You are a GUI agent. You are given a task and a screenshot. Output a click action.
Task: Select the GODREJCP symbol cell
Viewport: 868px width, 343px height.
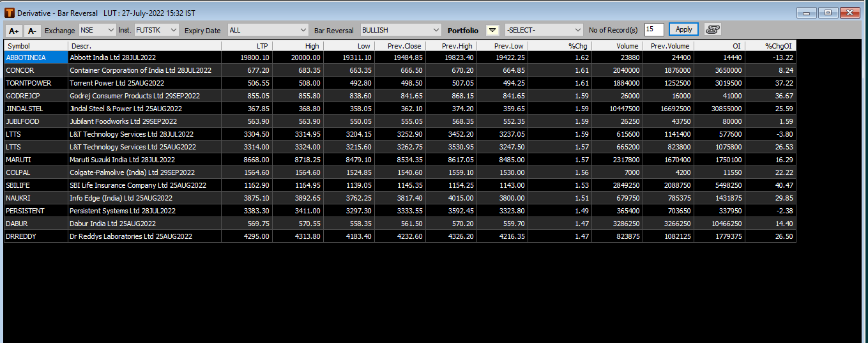point(36,96)
